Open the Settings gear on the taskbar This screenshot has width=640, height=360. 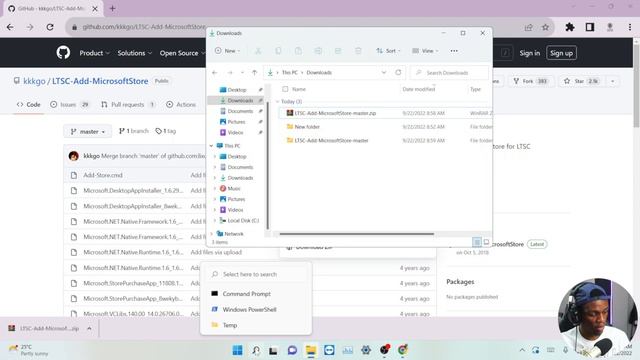point(366,350)
